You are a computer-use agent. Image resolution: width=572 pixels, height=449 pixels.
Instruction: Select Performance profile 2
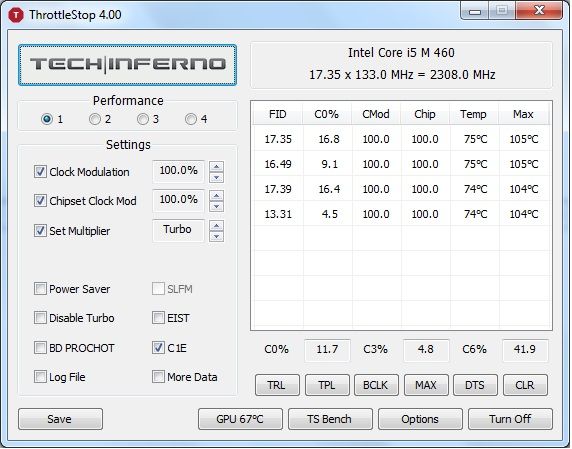click(95, 119)
